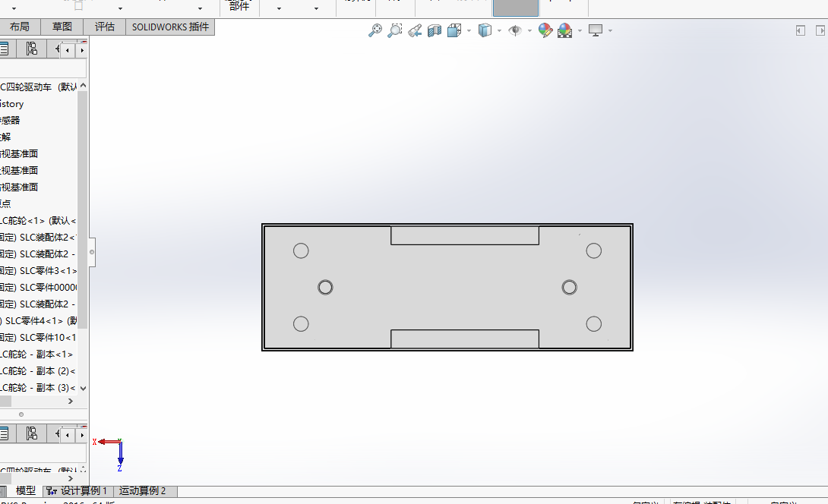The height and width of the screenshot is (504, 828).
Task: Open the 运动算例 2 tab
Action: coord(143,491)
